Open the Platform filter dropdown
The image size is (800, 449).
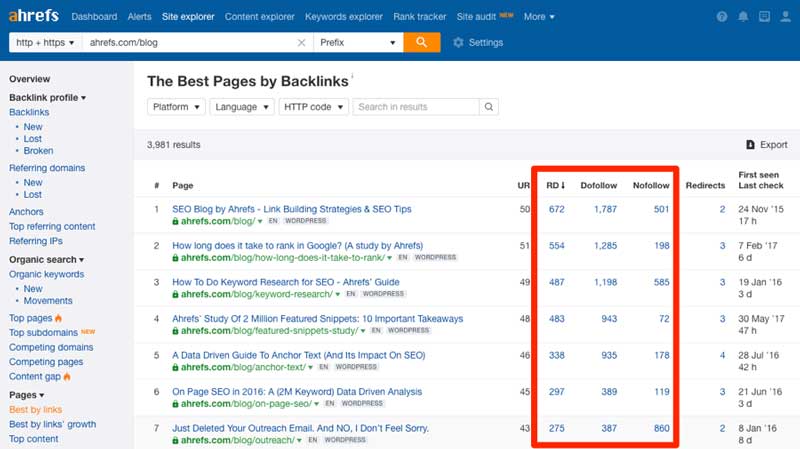pos(176,107)
